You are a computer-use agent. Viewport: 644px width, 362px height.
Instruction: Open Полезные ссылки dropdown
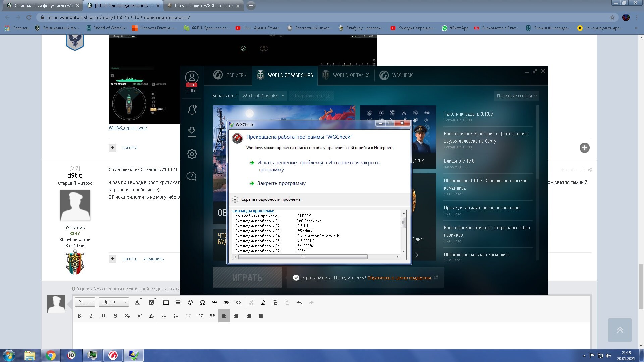coord(517,96)
